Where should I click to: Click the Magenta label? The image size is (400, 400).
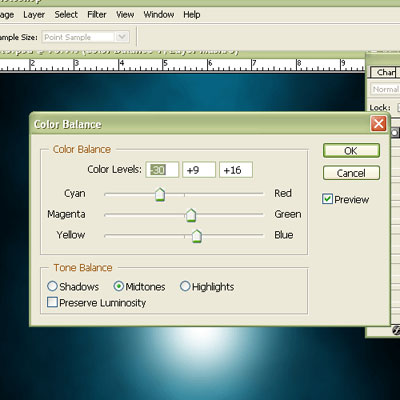click(x=66, y=214)
